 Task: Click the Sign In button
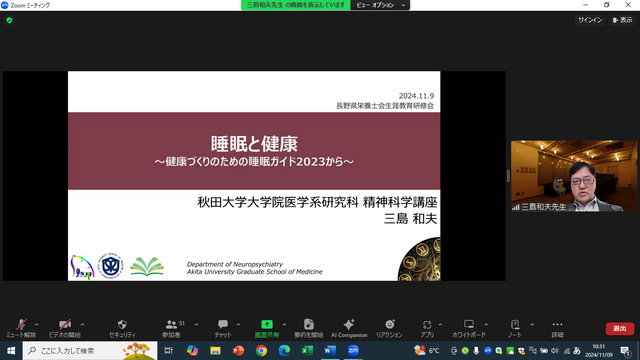[590, 20]
